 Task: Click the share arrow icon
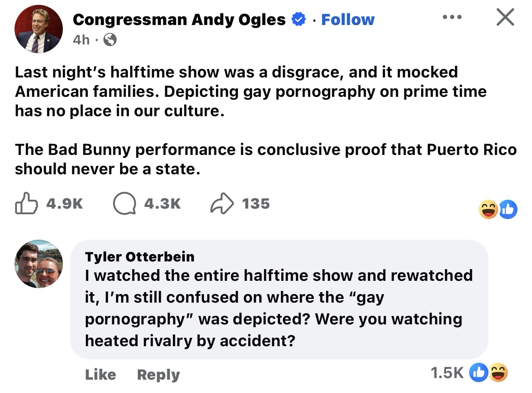(x=222, y=203)
